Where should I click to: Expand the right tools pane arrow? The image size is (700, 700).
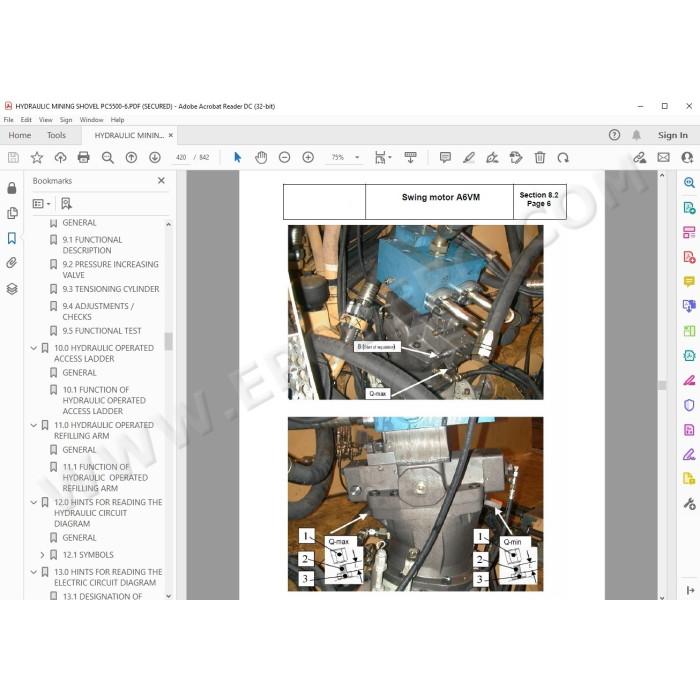point(690,590)
